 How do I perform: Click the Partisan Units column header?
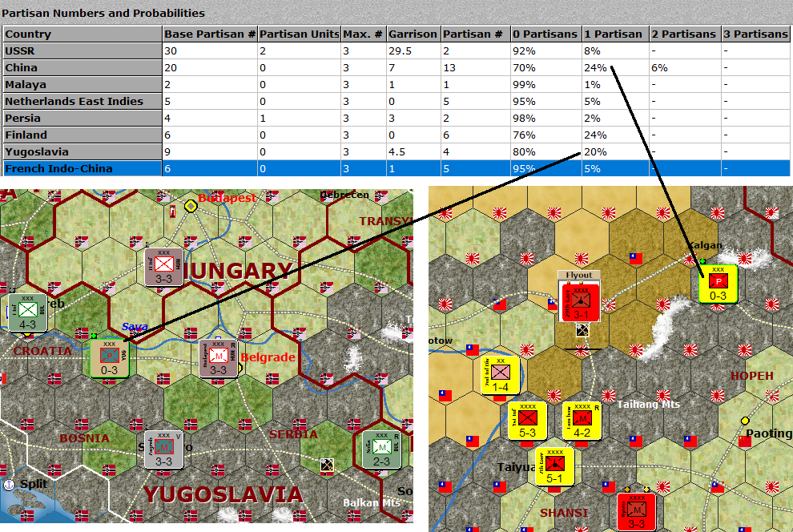300,34
